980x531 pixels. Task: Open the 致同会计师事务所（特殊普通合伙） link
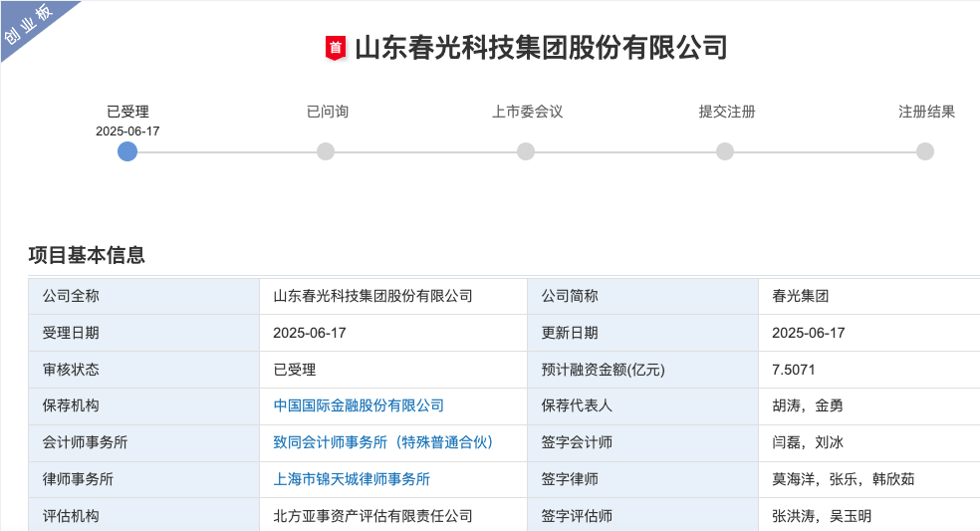pos(383,442)
